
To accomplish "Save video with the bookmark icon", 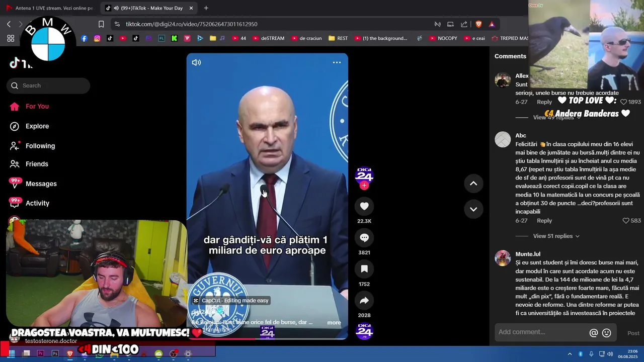I will [364, 269].
